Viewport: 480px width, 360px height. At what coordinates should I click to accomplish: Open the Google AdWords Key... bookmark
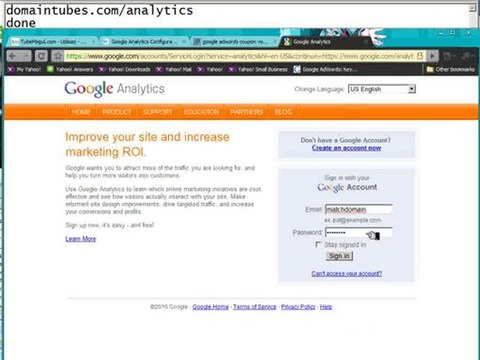click(326, 69)
